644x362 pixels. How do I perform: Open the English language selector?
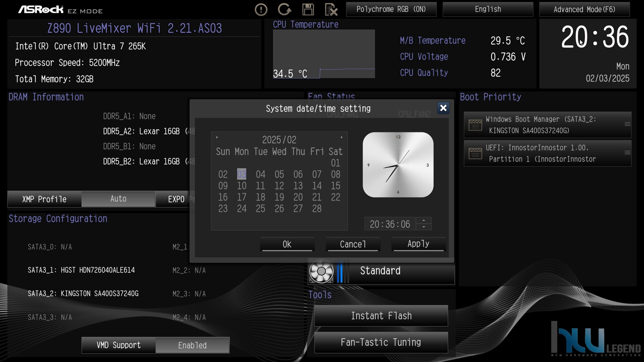(x=488, y=9)
